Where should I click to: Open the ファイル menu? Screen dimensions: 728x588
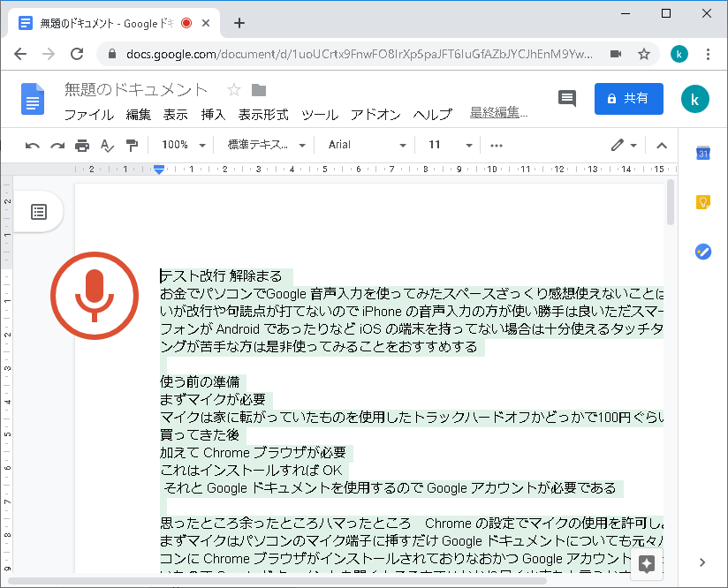(x=88, y=115)
